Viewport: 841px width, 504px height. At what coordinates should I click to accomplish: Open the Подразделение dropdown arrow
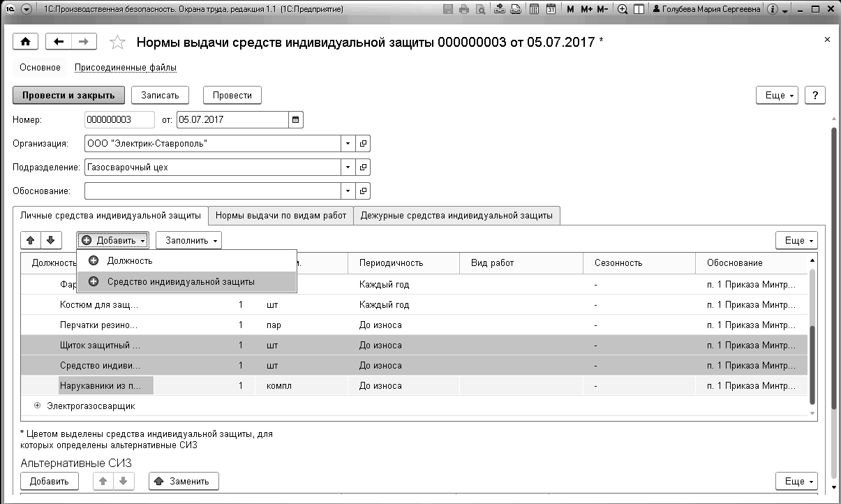[348, 167]
